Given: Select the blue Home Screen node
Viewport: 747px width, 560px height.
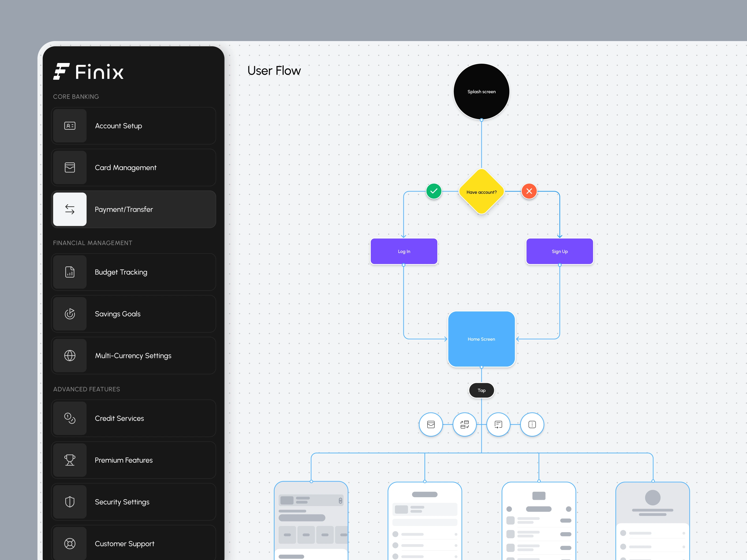Looking at the screenshot, I should coord(481,339).
